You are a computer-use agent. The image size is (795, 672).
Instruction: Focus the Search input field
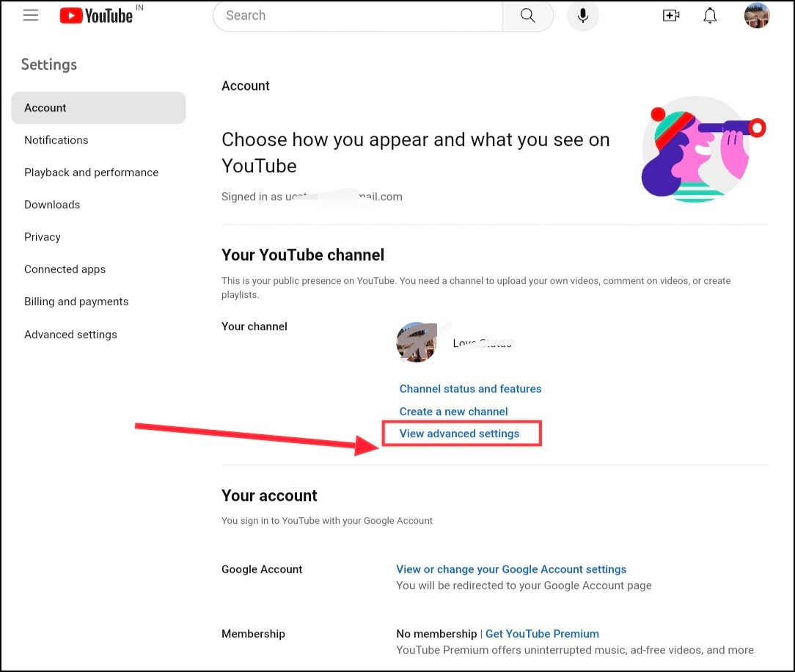pos(358,15)
